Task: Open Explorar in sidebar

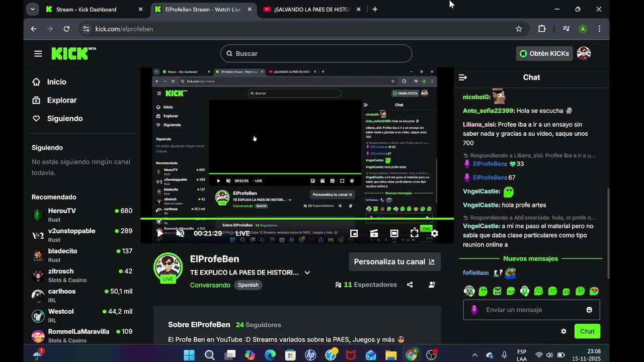Action: pos(62,100)
